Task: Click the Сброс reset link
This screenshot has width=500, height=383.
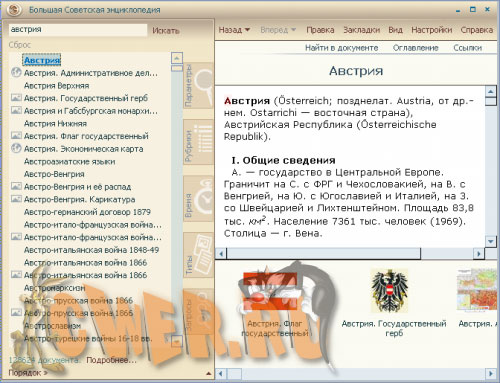Action: point(20,45)
